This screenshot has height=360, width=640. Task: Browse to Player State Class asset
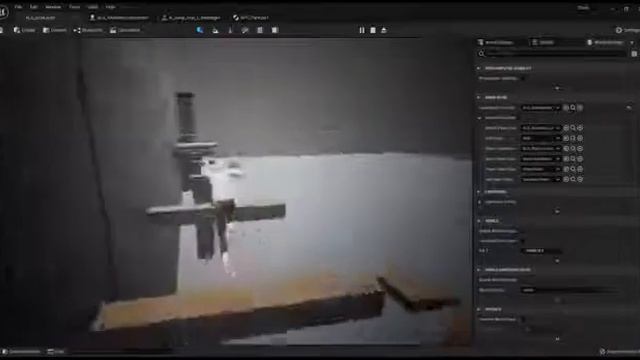click(573, 169)
